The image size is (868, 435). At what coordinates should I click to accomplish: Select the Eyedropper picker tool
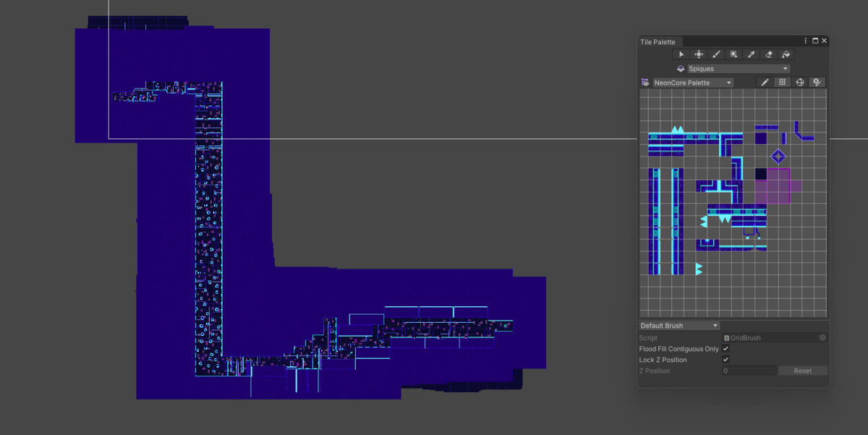[752, 54]
